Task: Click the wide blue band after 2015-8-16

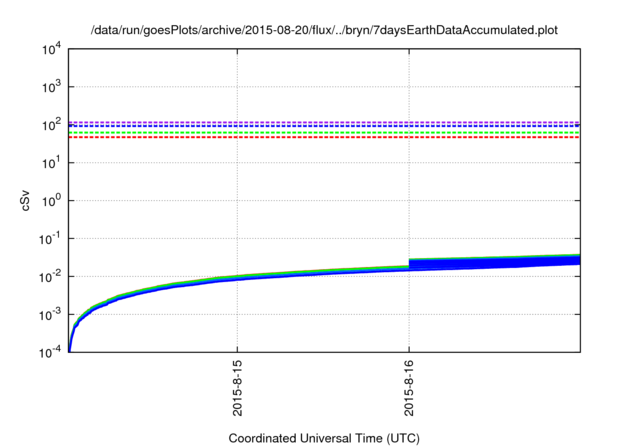Action: [494, 262]
